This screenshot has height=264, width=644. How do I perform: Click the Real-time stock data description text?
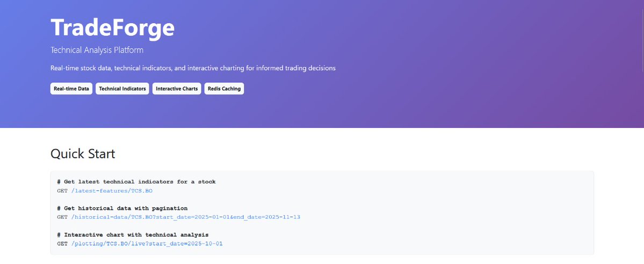pos(193,68)
